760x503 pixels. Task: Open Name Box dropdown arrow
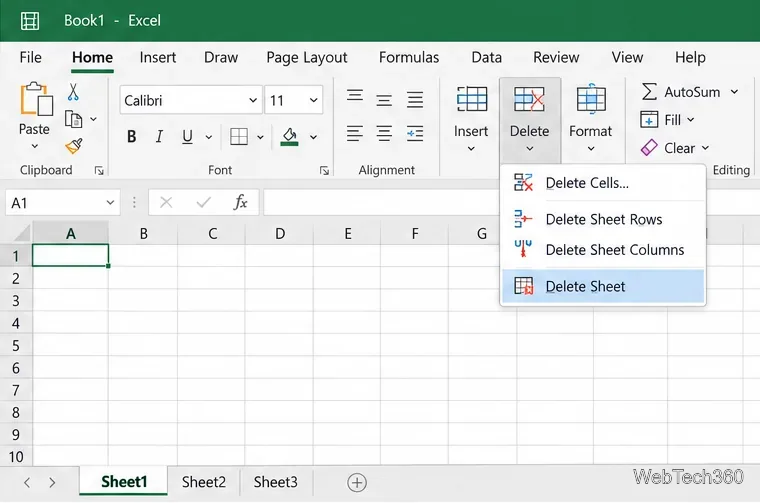click(111, 203)
